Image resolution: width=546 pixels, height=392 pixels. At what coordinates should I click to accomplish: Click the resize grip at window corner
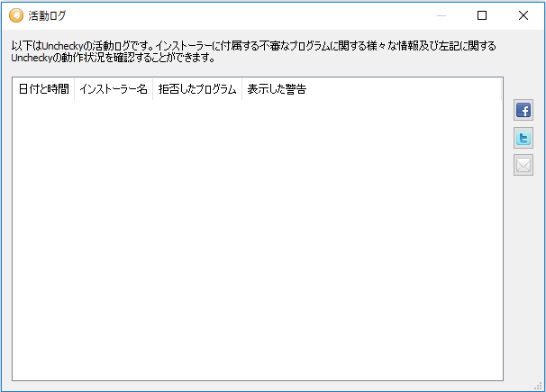[539, 386]
